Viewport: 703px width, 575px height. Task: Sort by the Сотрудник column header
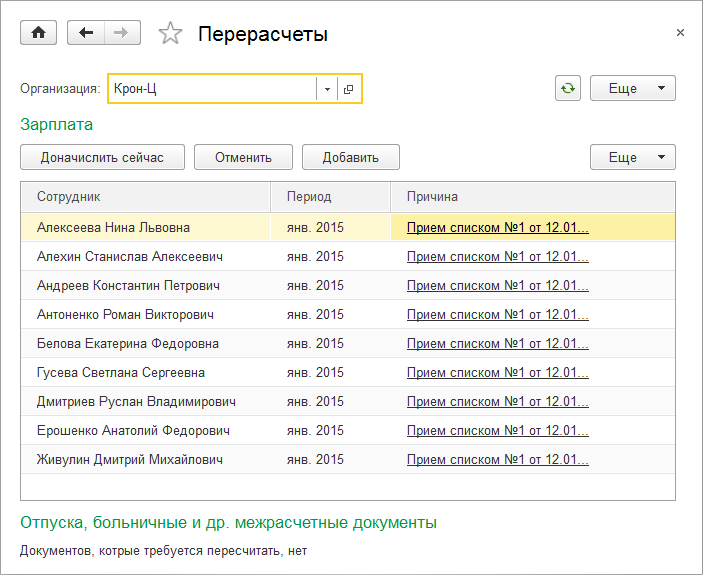point(145,197)
